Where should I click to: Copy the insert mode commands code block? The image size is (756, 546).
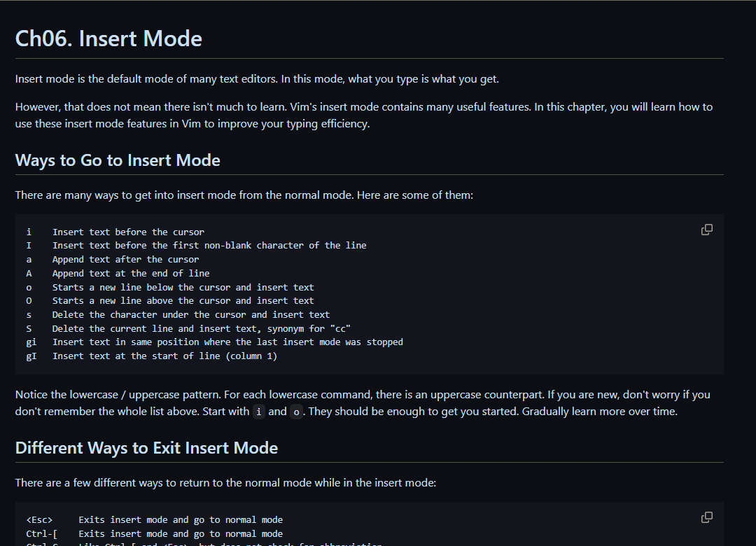[x=707, y=230]
